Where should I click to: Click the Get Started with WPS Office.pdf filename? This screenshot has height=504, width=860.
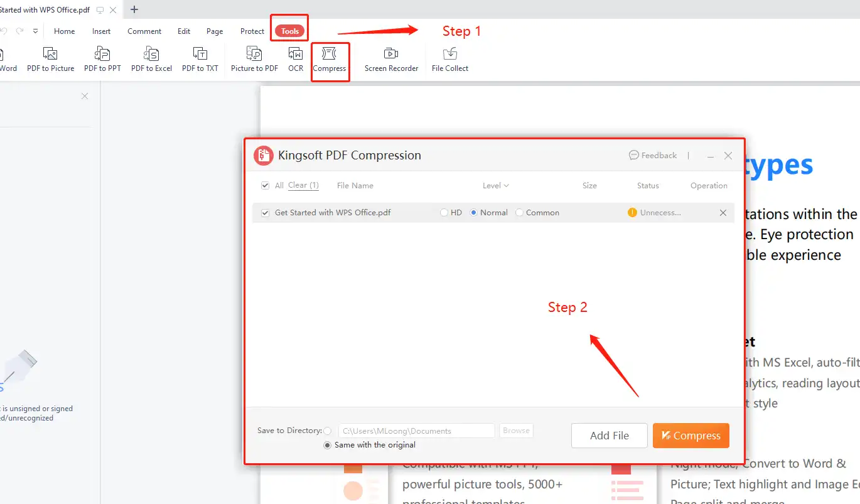click(x=333, y=213)
